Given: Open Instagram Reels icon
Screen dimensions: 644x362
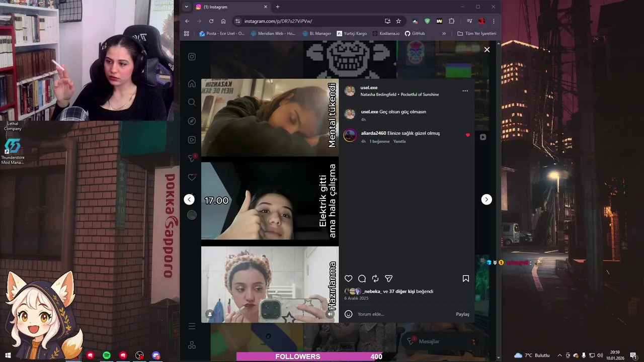Looking at the screenshot, I should click(x=192, y=140).
